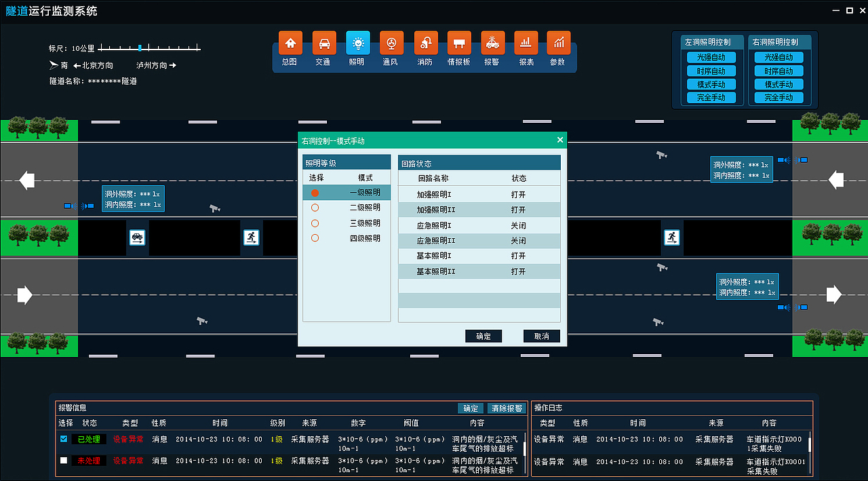Click the 未处理 status label
This screenshot has height=481, width=868.
coord(89,461)
